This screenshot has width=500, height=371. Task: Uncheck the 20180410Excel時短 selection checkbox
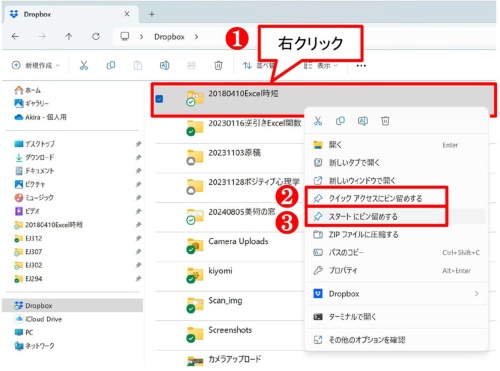(x=159, y=99)
